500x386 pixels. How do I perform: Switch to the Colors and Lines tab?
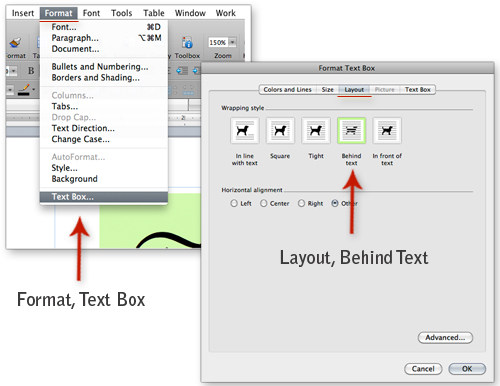(287, 89)
